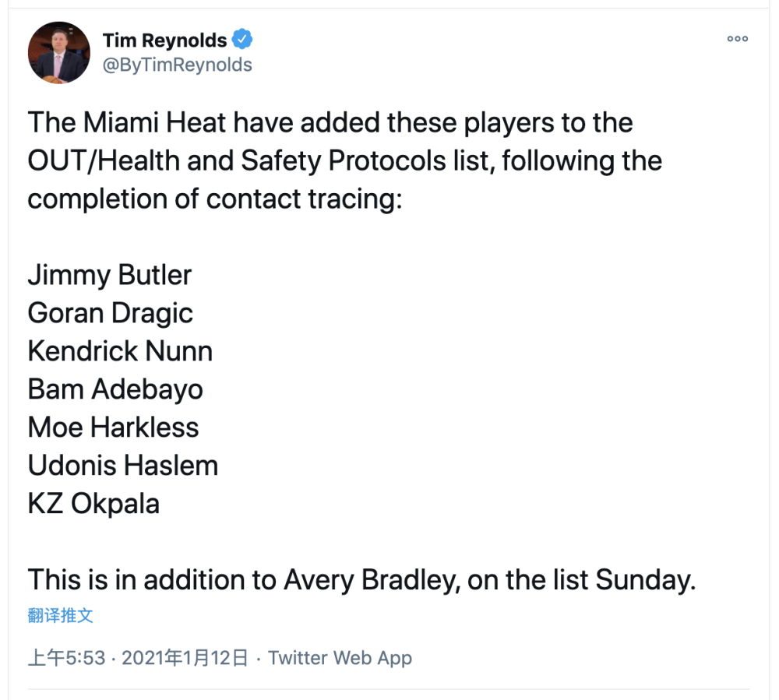Viewport: 779px width, 700px height.
Task: Open the tweet's more options menu
Action: coord(737,39)
